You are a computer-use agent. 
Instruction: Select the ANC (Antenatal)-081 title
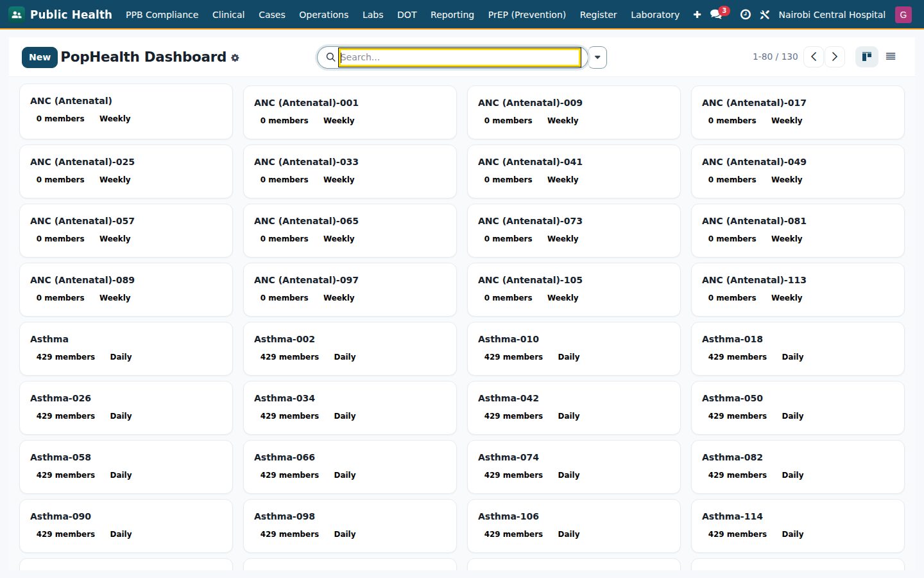[754, 221]
